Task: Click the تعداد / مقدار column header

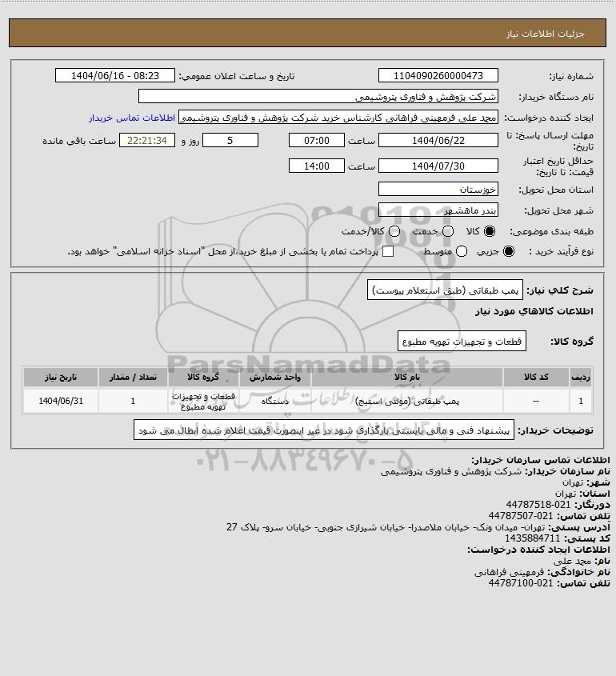Action: [x=133, y=378]
